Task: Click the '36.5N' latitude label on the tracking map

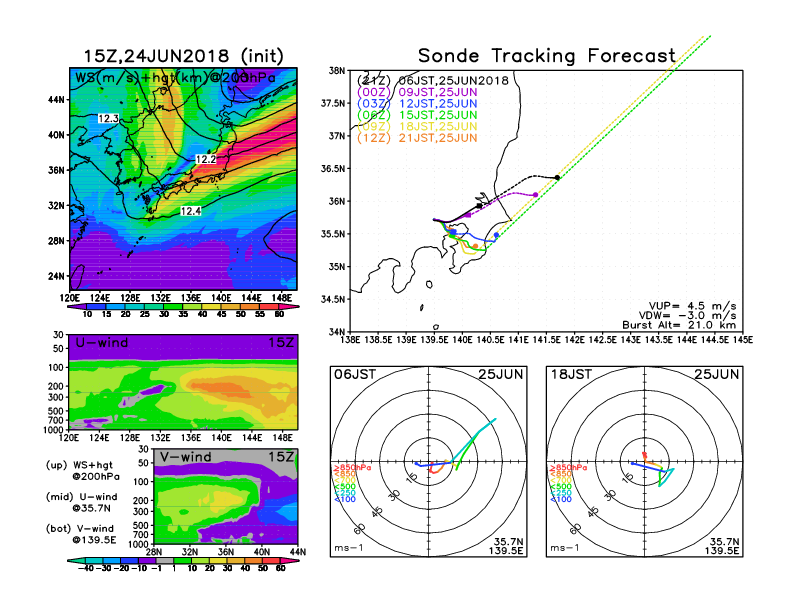Action: (333, 169)
